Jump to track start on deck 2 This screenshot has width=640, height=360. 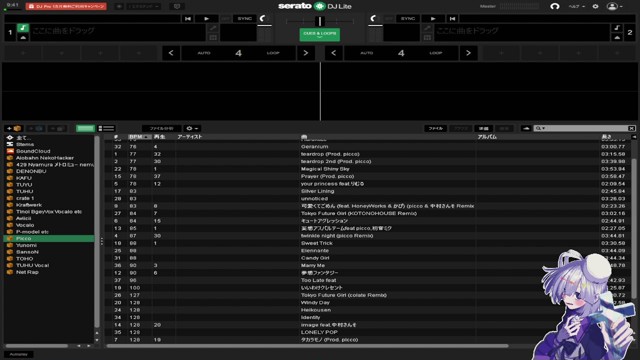[452, 18]
